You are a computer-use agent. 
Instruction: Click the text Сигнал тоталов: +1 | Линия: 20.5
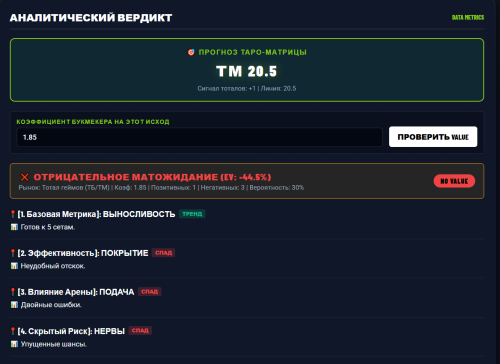pos(247,88)
